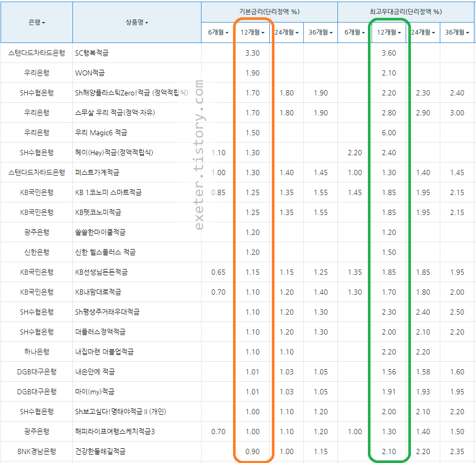Viewport: 476px width, 463px height.
Task: Select 내손안에 적금 product name
Action: point(94,372)
